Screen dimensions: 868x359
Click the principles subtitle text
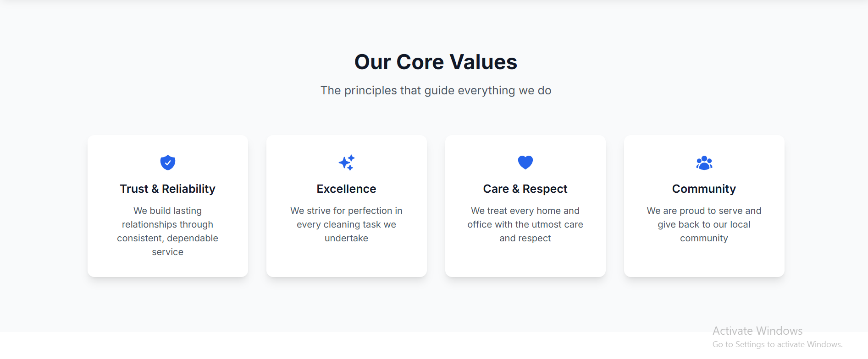[436, 90]
